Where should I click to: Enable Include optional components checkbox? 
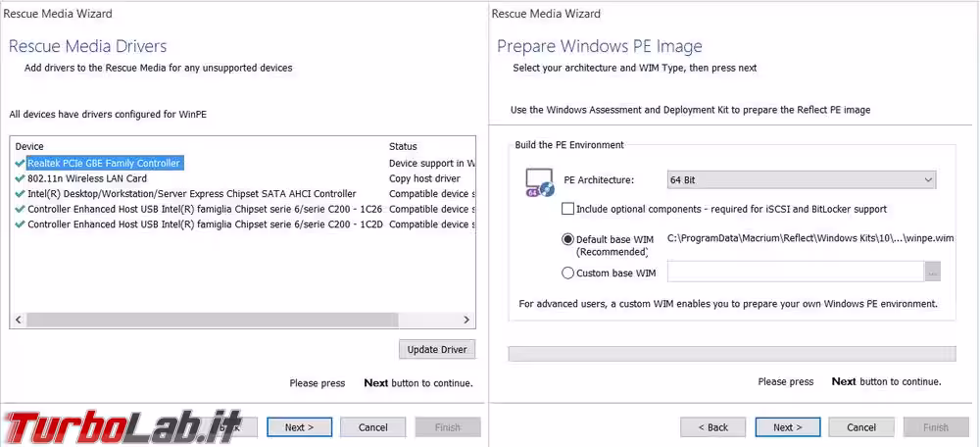click(568, 209)
